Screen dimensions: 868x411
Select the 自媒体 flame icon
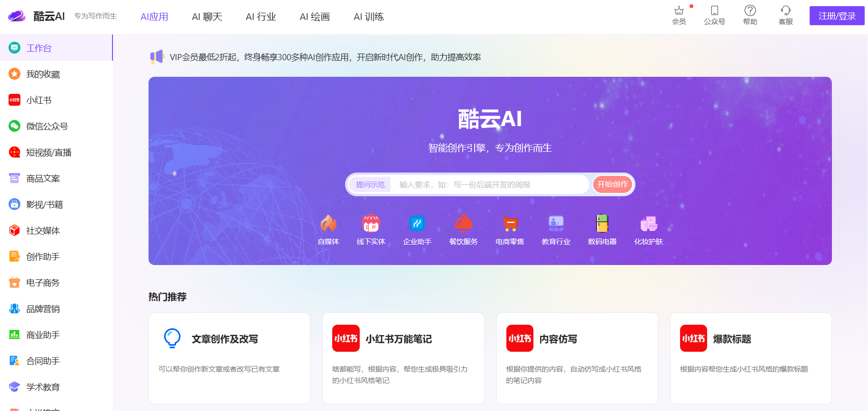pyautogui.click(x=328, y=223)
